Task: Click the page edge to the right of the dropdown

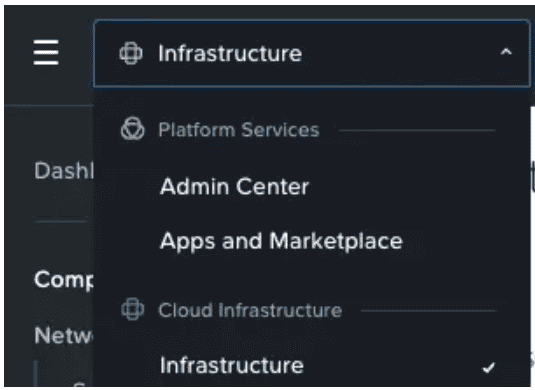Action: click(x=533, y=239)
